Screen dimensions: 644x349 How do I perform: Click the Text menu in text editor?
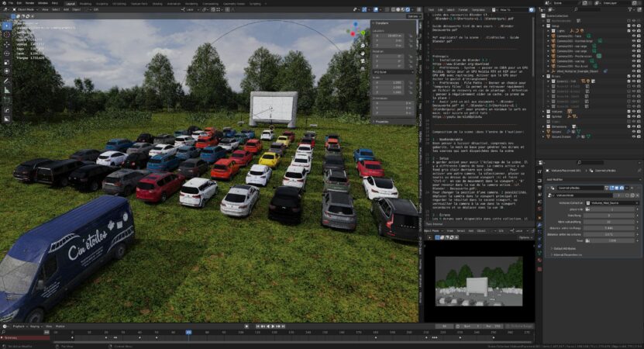pos(431,9)
